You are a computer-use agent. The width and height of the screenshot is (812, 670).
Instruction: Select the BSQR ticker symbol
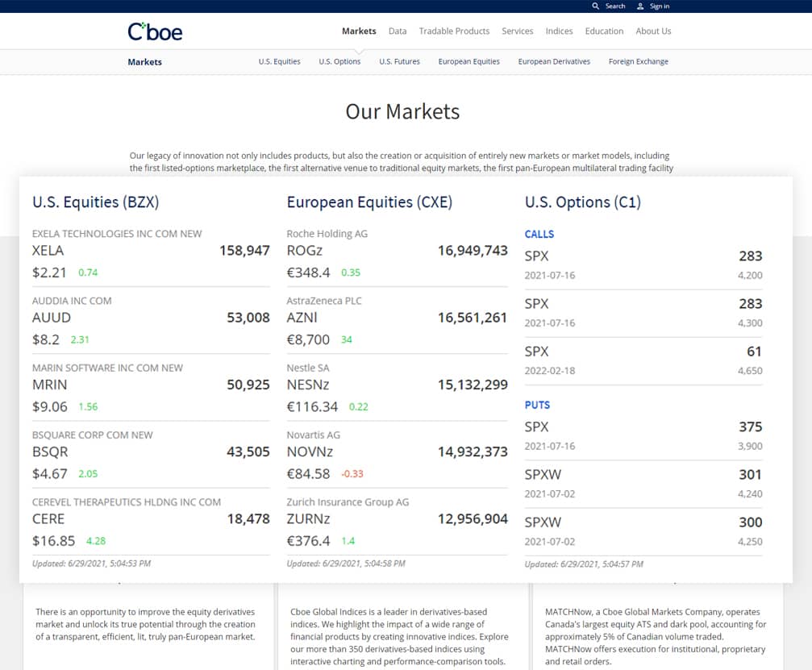click(50, 452)
